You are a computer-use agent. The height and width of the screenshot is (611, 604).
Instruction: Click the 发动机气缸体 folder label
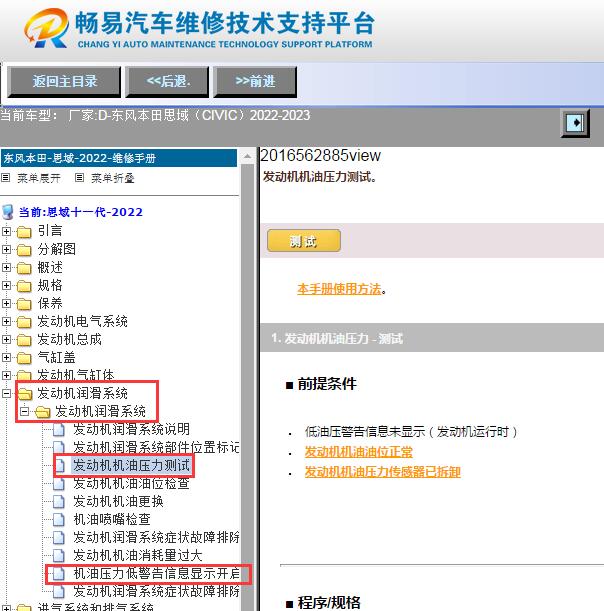[x=76, y=375]
